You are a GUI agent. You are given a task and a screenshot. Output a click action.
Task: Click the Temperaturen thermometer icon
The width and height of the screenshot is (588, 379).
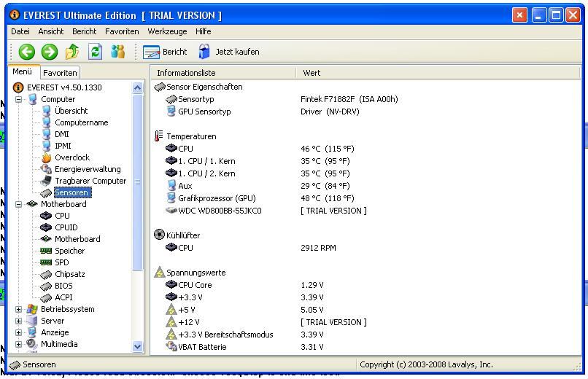click(x=159, y=136)
